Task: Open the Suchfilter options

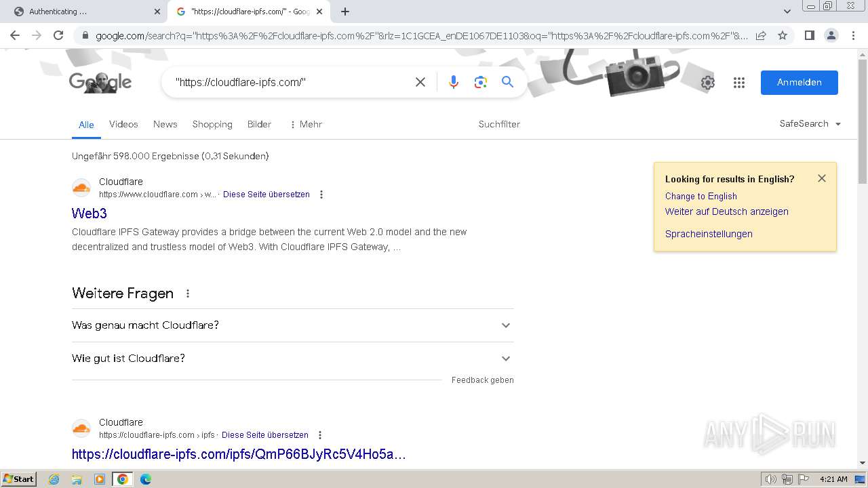Action: (x=499, y=124)
